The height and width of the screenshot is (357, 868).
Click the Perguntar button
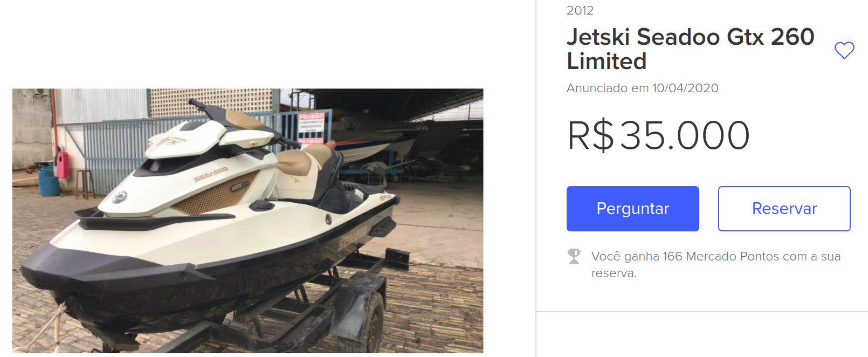632,209
